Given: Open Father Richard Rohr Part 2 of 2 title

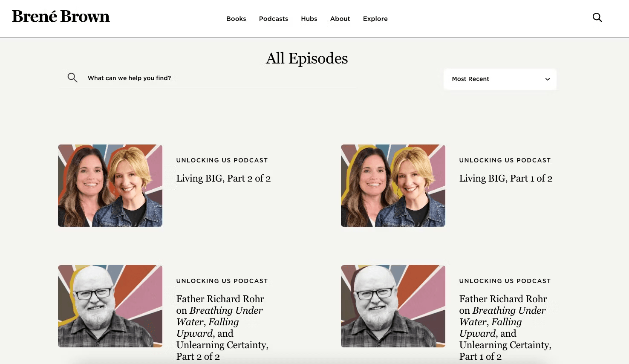Looking at the screenshot, I should pyautogui.click(x=222, y=327).
